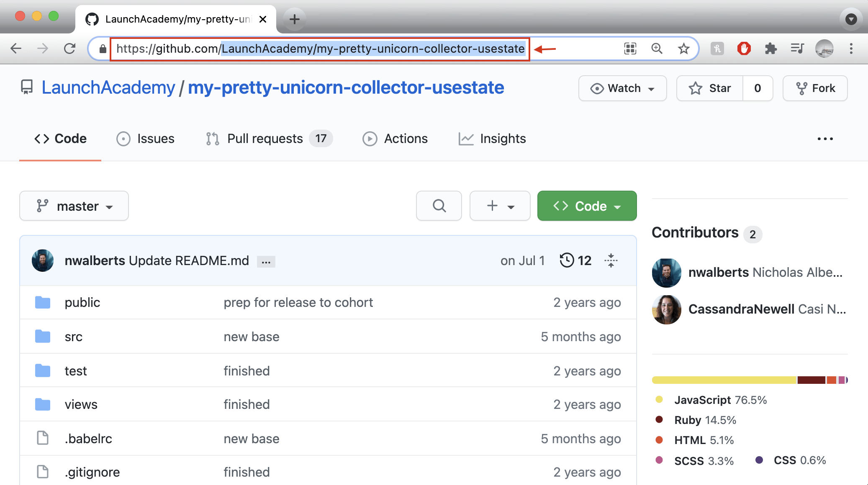This screenshot has width=868, height=485.
Task: Click the Fork icon
Action: point(801,88)
